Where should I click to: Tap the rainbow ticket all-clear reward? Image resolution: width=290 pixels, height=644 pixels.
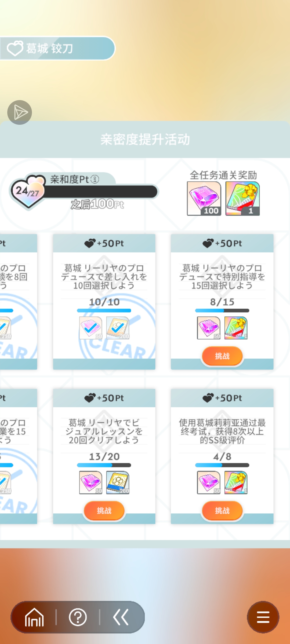pos(242,199)
